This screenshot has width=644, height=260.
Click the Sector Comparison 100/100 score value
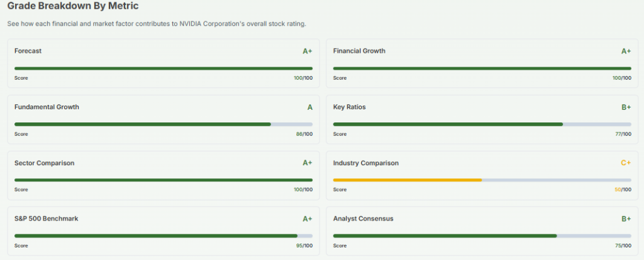pos(303,190)
